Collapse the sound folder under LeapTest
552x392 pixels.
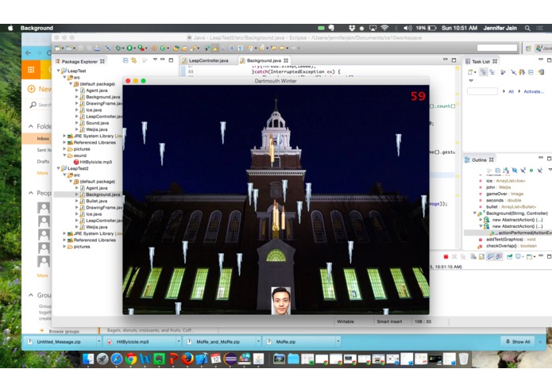click(x=65, y=156)
